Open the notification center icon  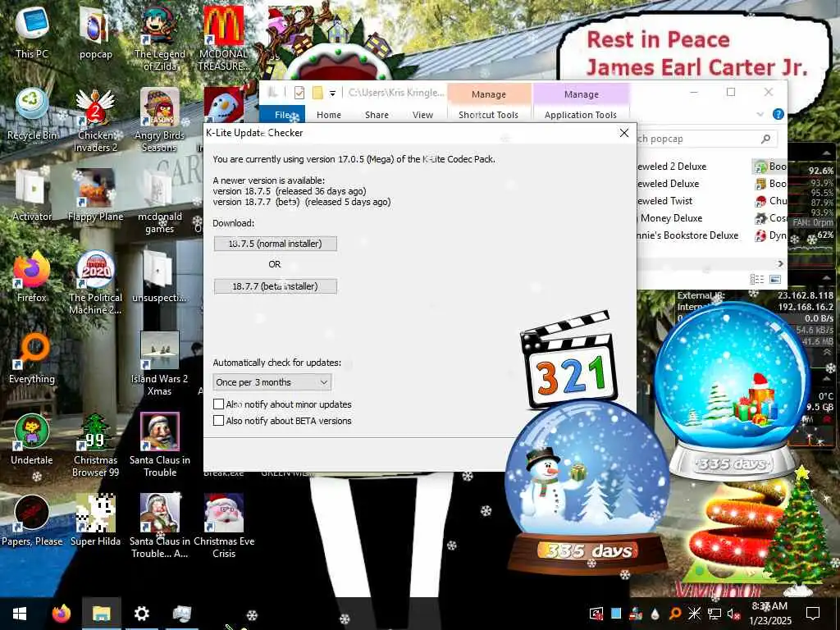(x=813, y=614)
